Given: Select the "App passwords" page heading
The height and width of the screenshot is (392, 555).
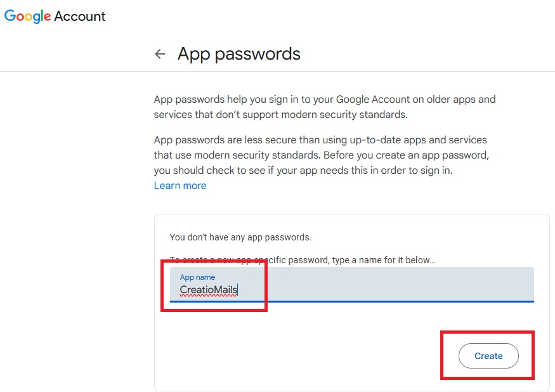Looking at the screenshot, I should (238, 54).
